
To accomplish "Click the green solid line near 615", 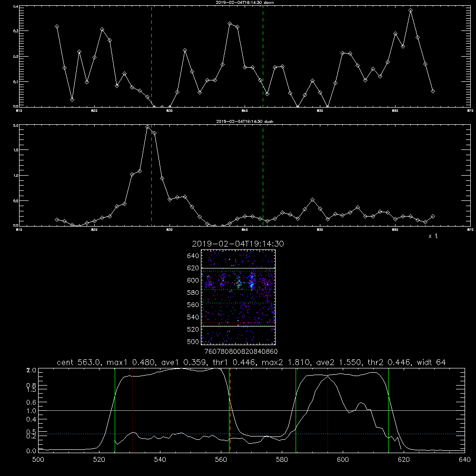I will click(x=388, y=410).
